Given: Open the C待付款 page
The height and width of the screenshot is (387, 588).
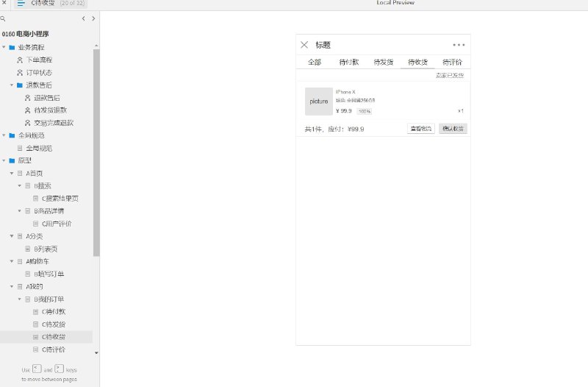Looking at the screenshot, I should coord(54,311).
